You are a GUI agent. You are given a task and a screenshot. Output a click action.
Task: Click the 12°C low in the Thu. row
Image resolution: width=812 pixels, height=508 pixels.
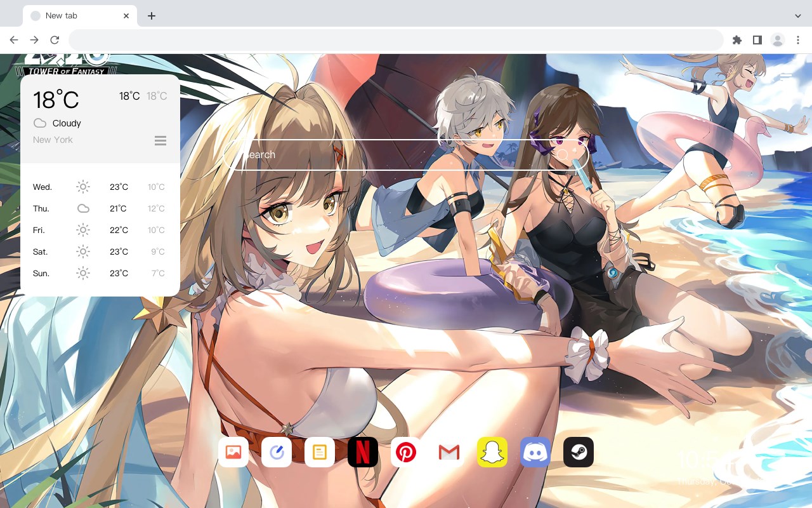(156, 208)
